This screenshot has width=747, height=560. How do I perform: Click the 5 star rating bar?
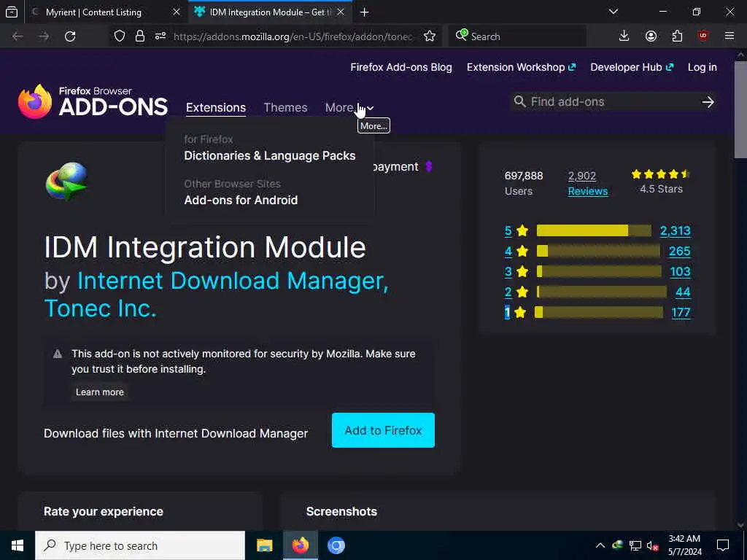[594, 230]
